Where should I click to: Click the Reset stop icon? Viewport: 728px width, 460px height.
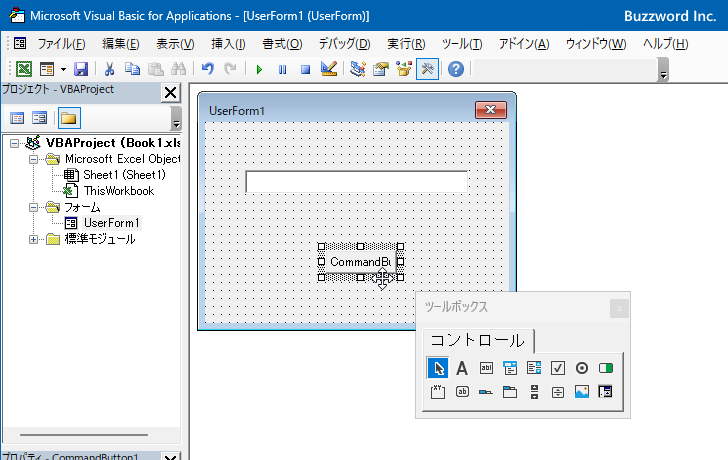click(x=305, y=70)
